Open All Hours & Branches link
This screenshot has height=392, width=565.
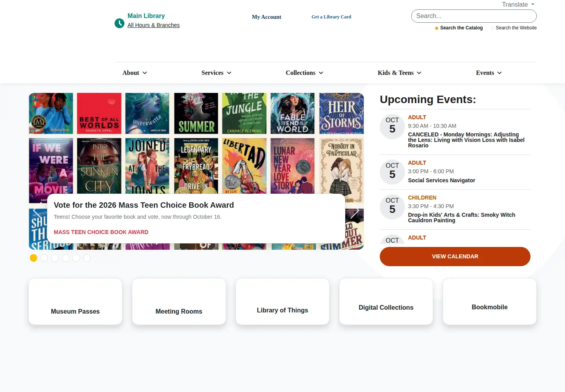(153, 25)
